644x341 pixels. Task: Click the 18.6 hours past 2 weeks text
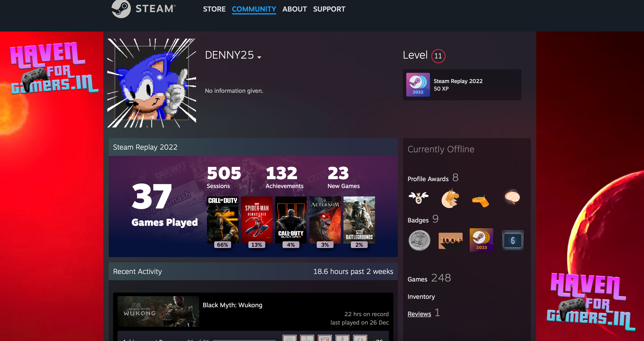click(x=353, y=272)
